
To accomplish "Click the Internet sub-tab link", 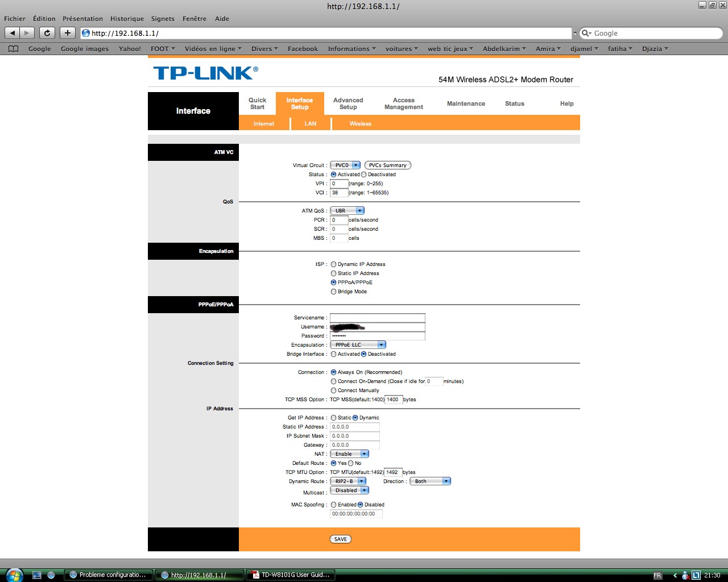I will tap(264, 123).
